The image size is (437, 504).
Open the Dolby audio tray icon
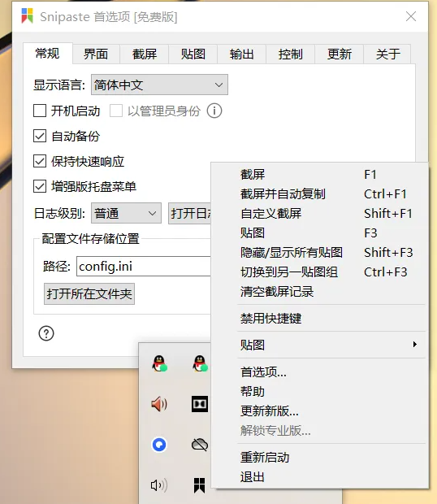pos(200,404)
